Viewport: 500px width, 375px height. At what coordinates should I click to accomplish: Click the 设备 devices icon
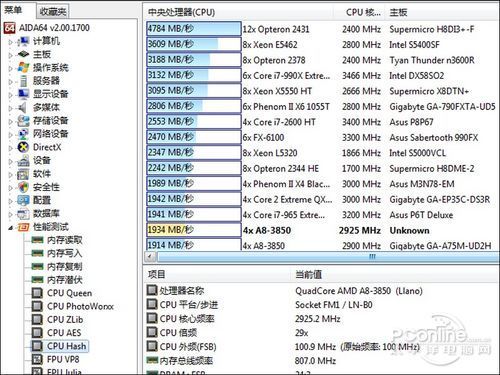tap(23, 161)
